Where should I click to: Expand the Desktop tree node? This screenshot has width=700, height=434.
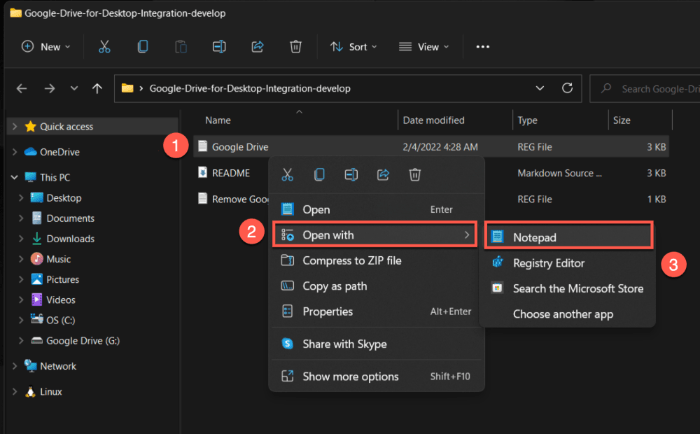coord(21,198)
